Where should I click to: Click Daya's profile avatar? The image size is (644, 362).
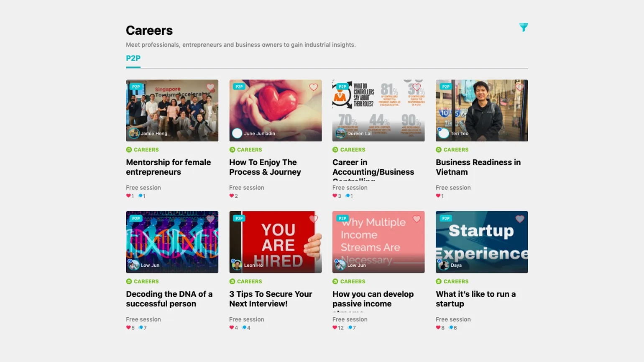tap(443, 265)
